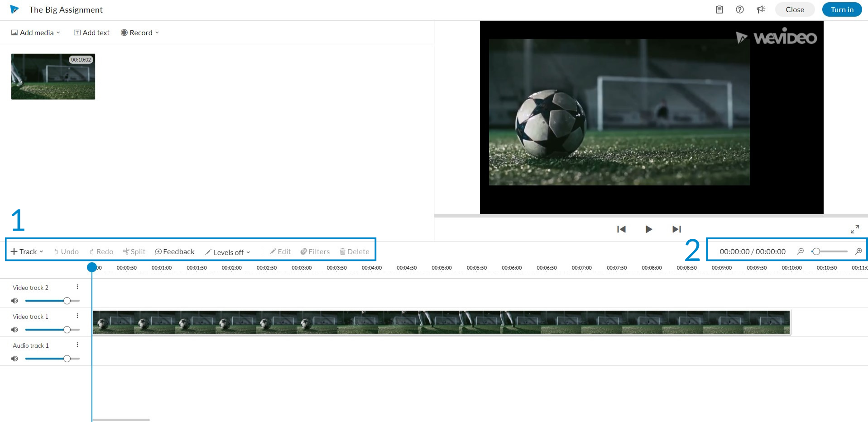The height and width of the screenshot is (422, 868).
Task: Mute Audio track 1 speaker
Action: point(14,359)
